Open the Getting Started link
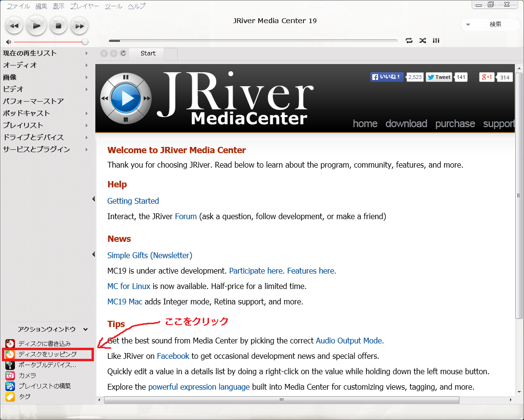Viewport: 524px width, 420px height. tap(133, 201)
